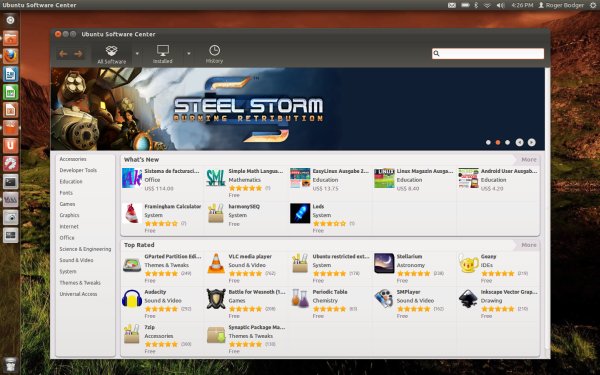The height and width of the screenshot is (375, 600).
Task: Open the Inkscape Vector Graphics icon
Action: tap(468, 299)
